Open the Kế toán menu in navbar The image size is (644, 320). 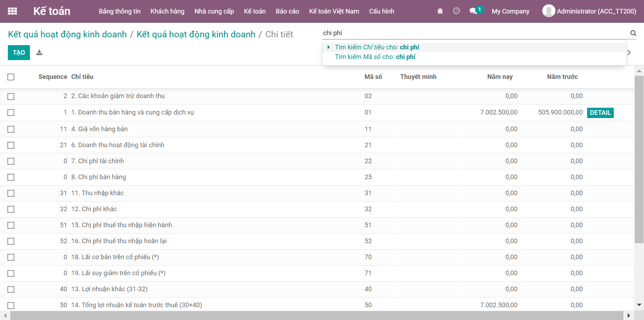click(255, 11)
